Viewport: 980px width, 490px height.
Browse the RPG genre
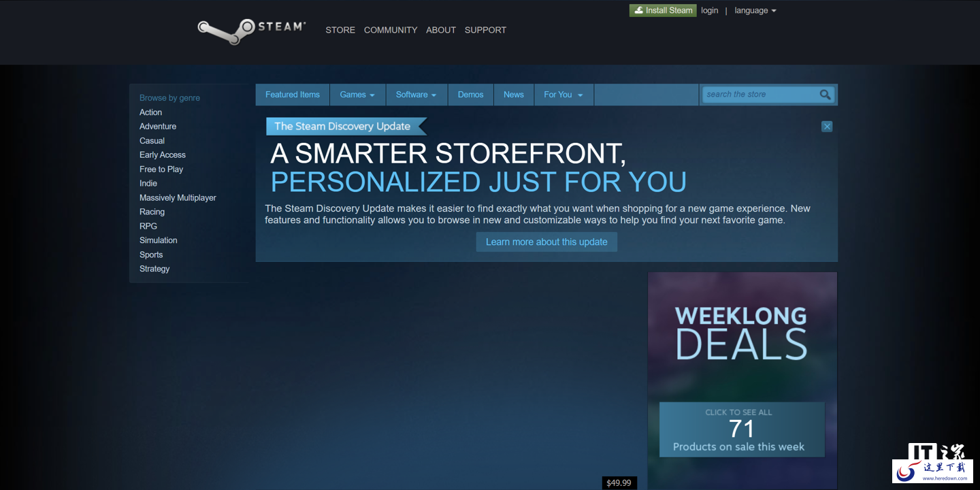point(148,227)
